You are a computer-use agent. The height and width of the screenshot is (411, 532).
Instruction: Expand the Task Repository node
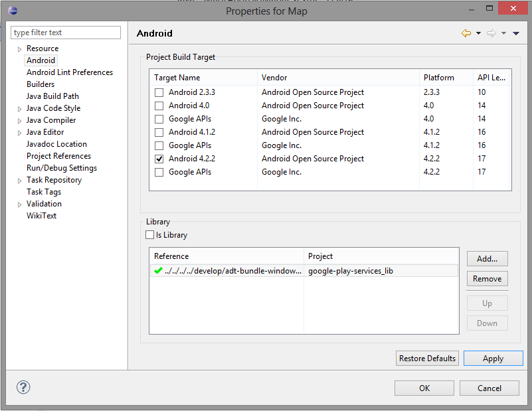(19, 181)
